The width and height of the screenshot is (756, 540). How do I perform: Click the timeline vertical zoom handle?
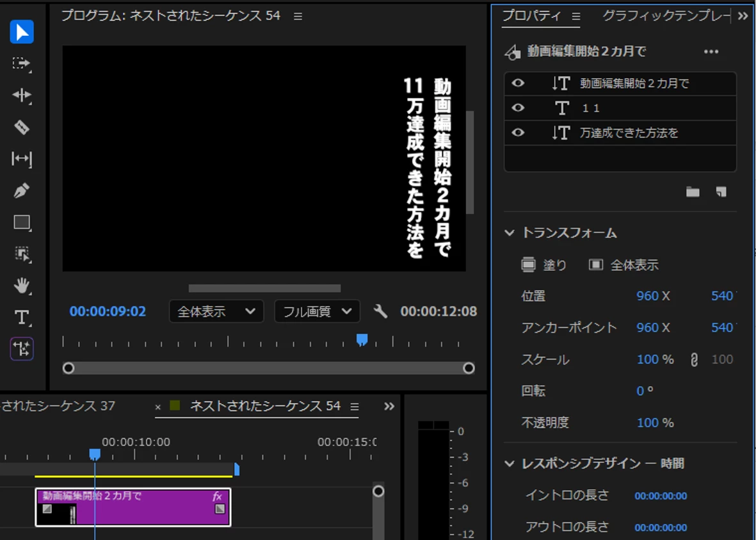coord(378,491)
